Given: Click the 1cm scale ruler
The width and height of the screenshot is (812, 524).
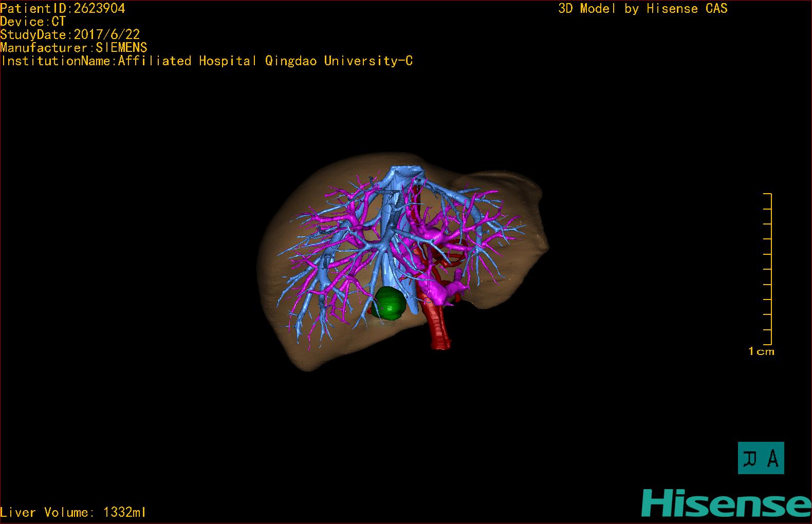Looking at the screenshot, I should pyautogui.click(x=767, y=269).
